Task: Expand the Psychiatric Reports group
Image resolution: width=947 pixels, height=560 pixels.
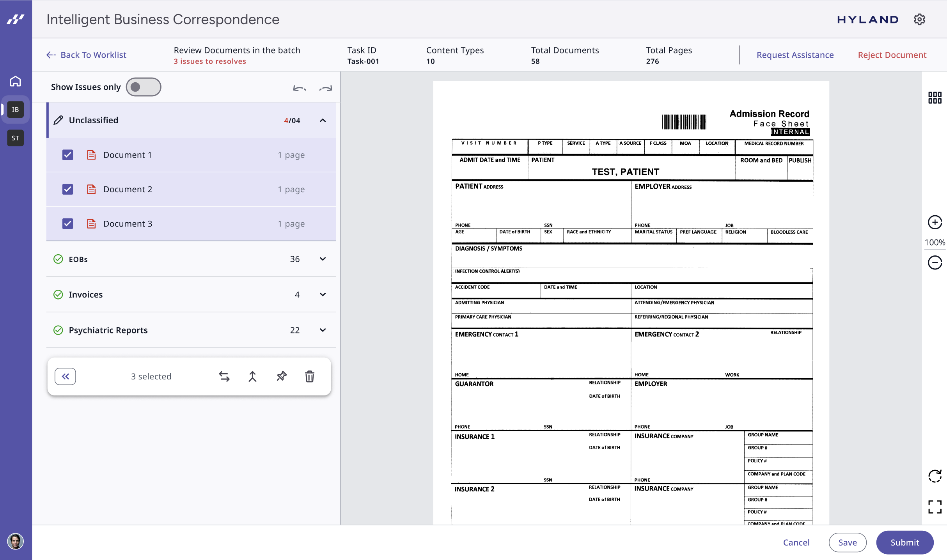Action: coord(323,330)
